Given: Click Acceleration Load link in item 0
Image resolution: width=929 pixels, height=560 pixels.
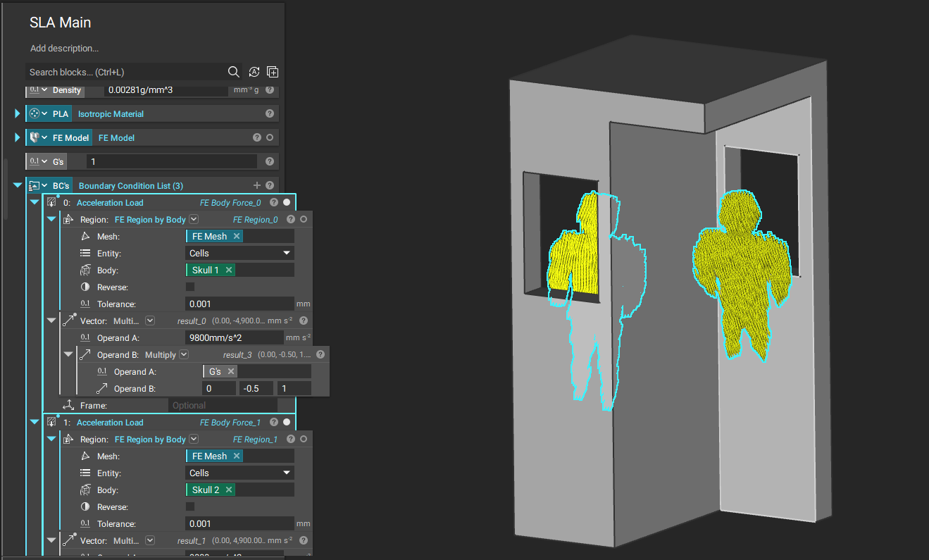Looking at the screenshot, I should [x=110, y=203].
